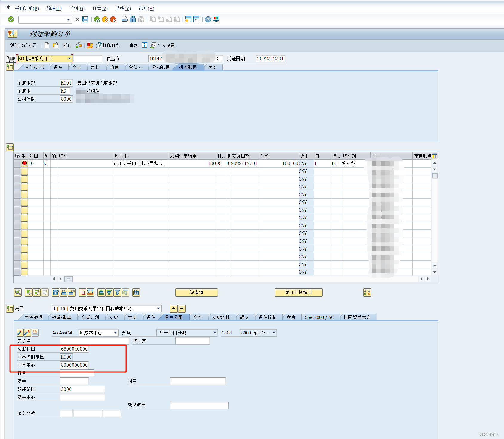Open the 环境(V) menu
The height and width of the screenshot is (439, 504).
[100, 8]
